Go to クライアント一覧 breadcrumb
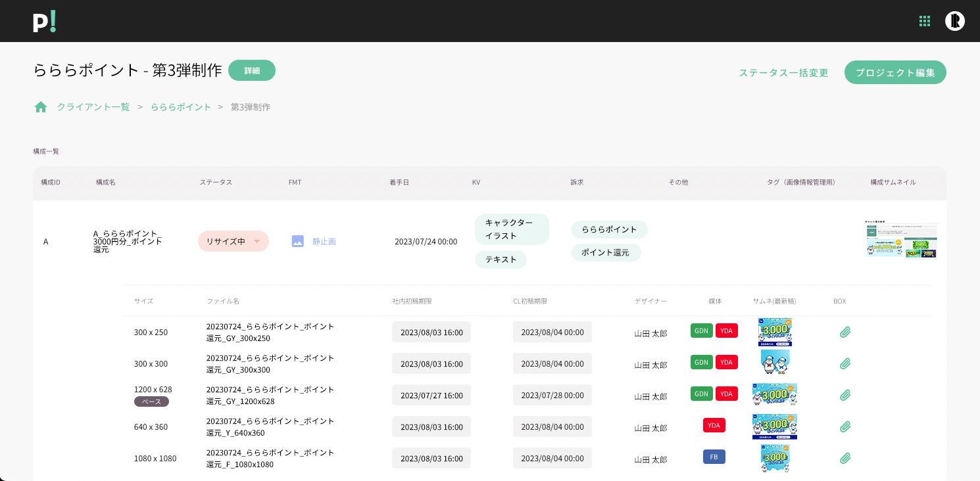Viewport: 980px width, 481px height. click(93, 107)
